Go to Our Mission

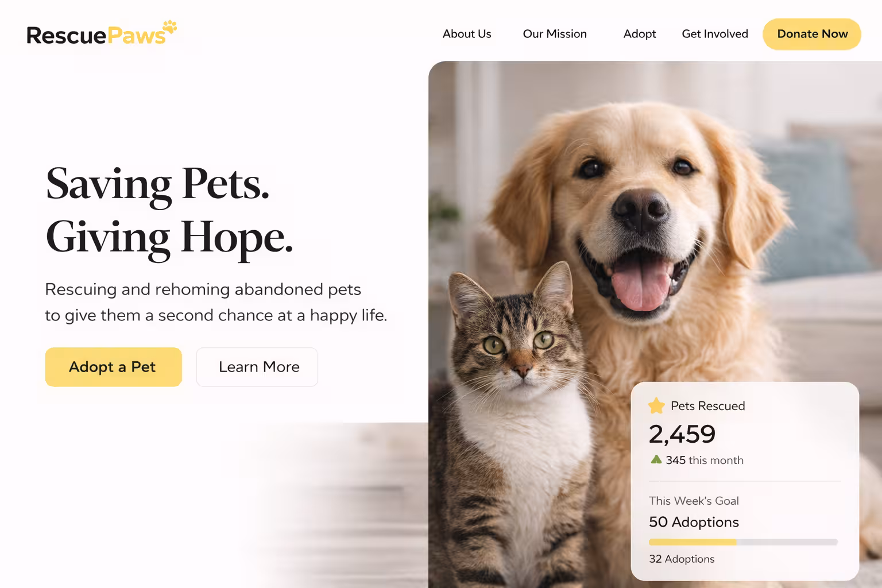[x=555, y=34]
